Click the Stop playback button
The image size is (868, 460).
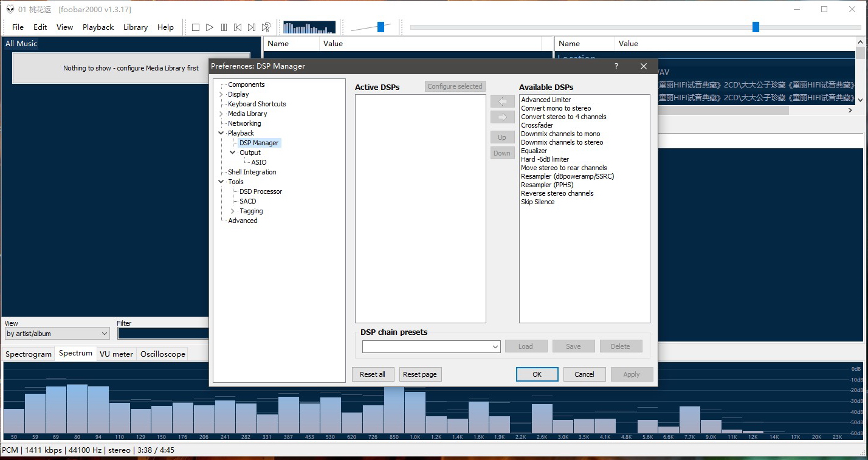coord(196,27)
